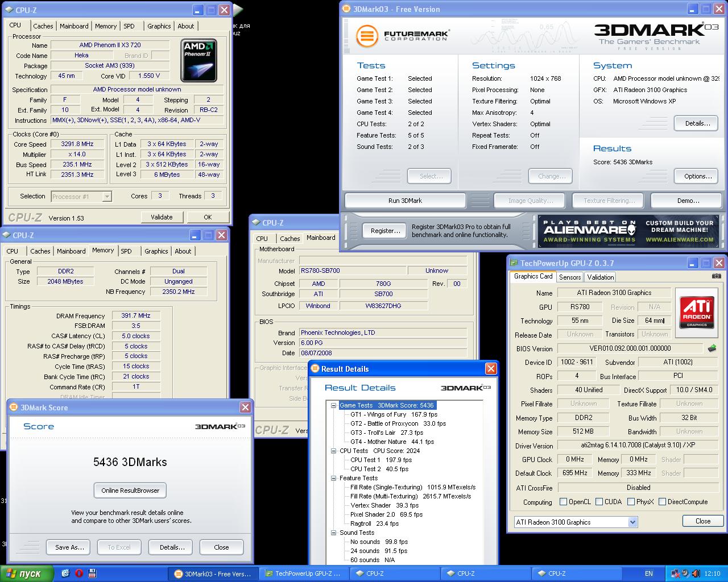Image resolution: width=728 pixels, height=582 pixels.
Task: Open SPD tab in top CPU-Z window
Action: (129, 26)
